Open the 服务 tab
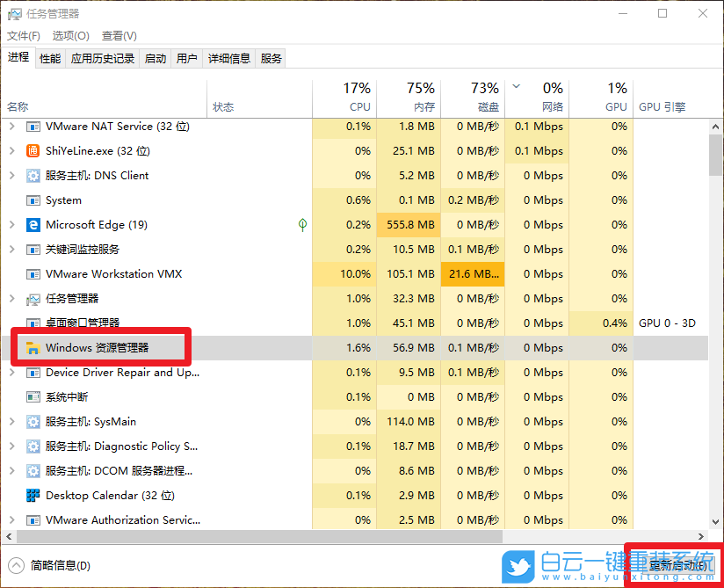 tap(271, 58)
